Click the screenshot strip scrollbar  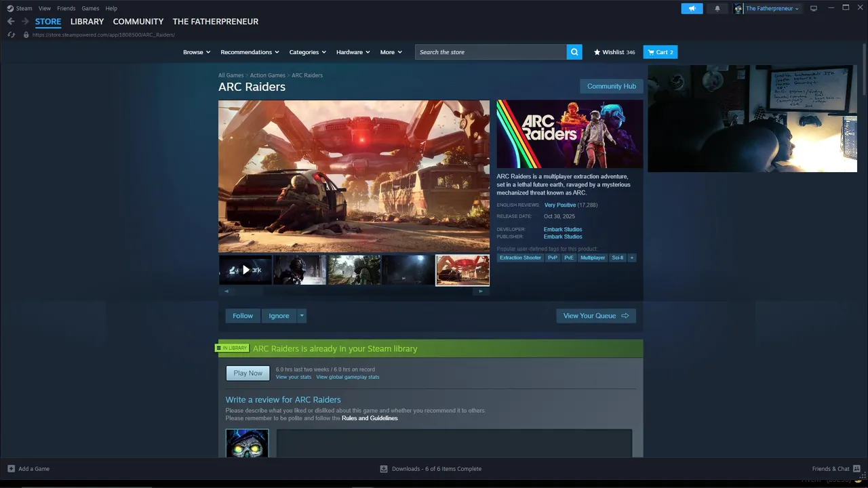pos(354,291)
